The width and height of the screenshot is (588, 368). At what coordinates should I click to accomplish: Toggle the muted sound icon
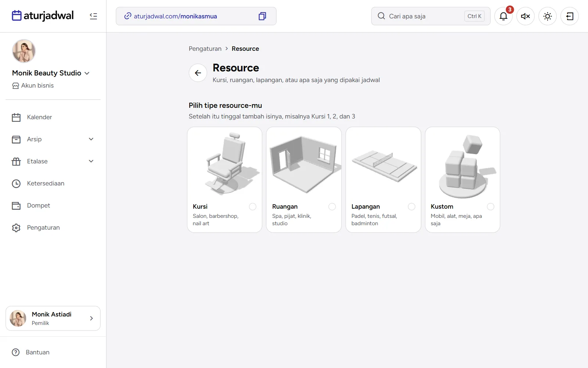click(526, 16)
